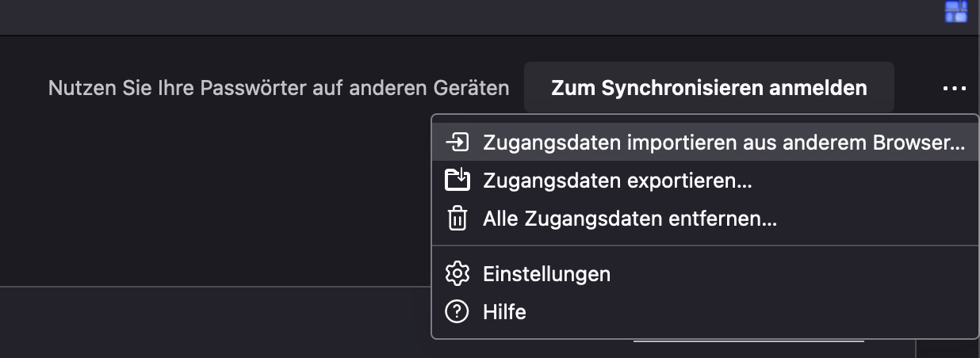The height and width of the screenshot is (358, 980).
Task: Click the empty panel area beneath the sync hint
Action: tap(214, 198)
